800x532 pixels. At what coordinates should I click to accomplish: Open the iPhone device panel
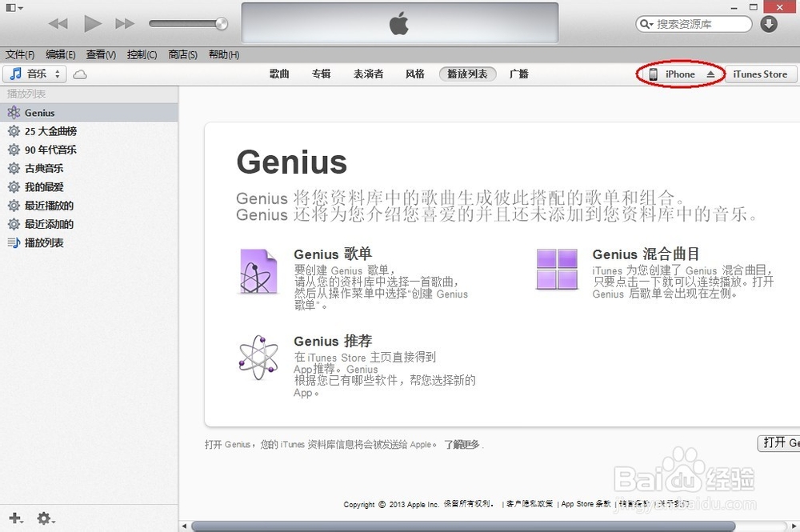(x=678, y=74)
